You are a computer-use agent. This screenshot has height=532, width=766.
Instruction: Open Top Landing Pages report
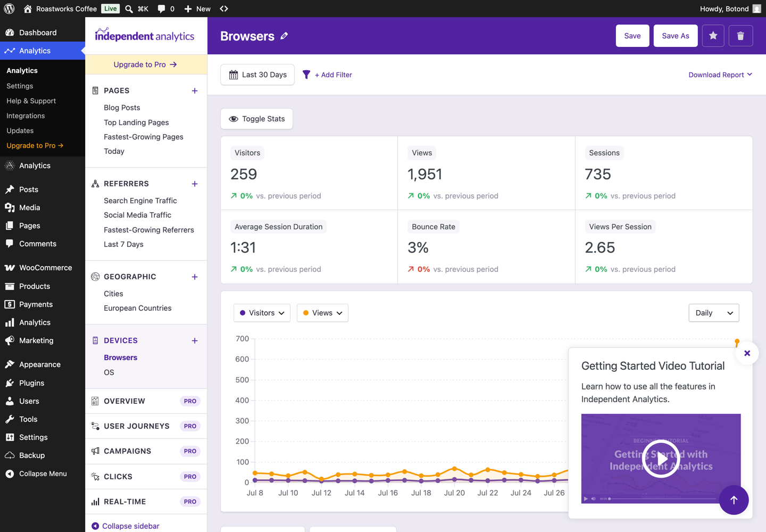(136, 122)
